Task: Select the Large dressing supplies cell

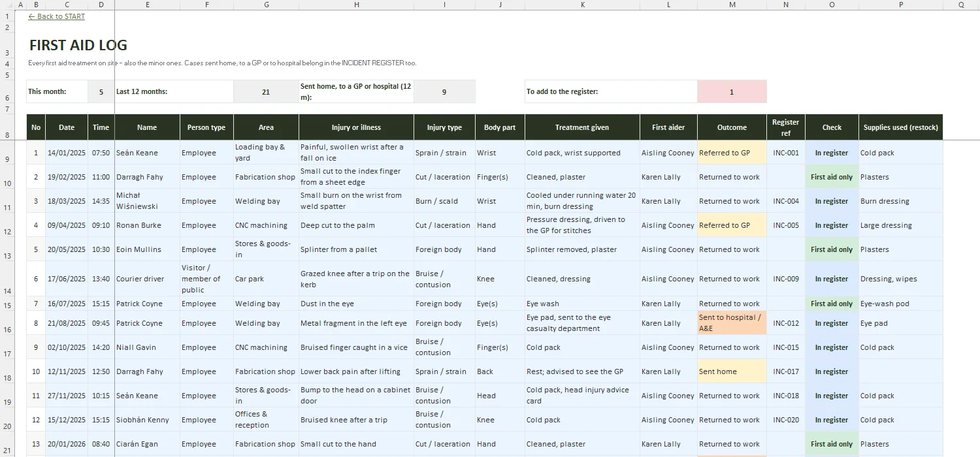Action: click(900, 225)
